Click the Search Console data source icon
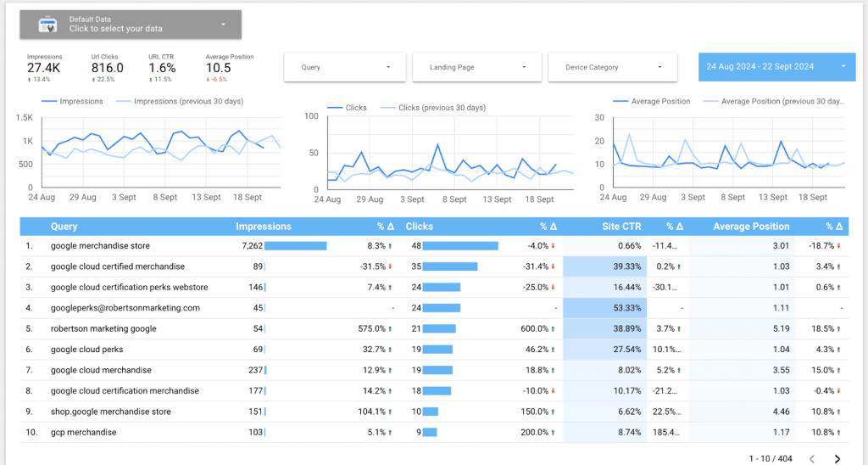 pos(47,25)
